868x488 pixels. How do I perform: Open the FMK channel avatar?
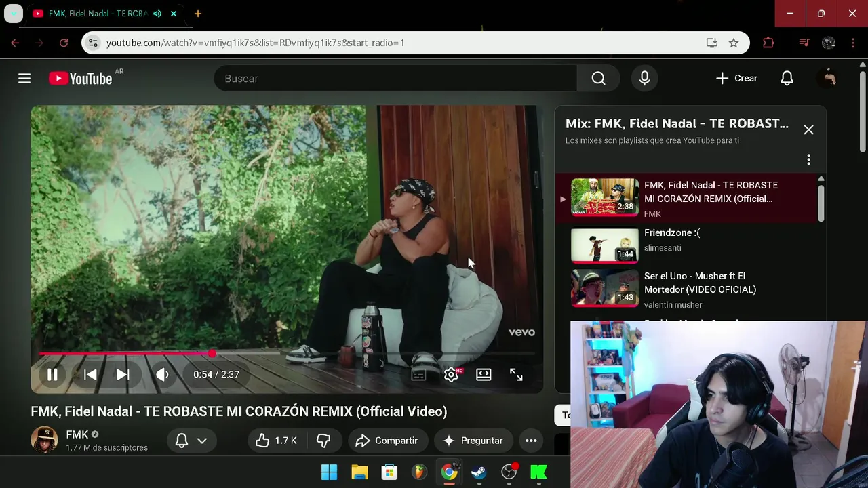(x=44, y=440)
